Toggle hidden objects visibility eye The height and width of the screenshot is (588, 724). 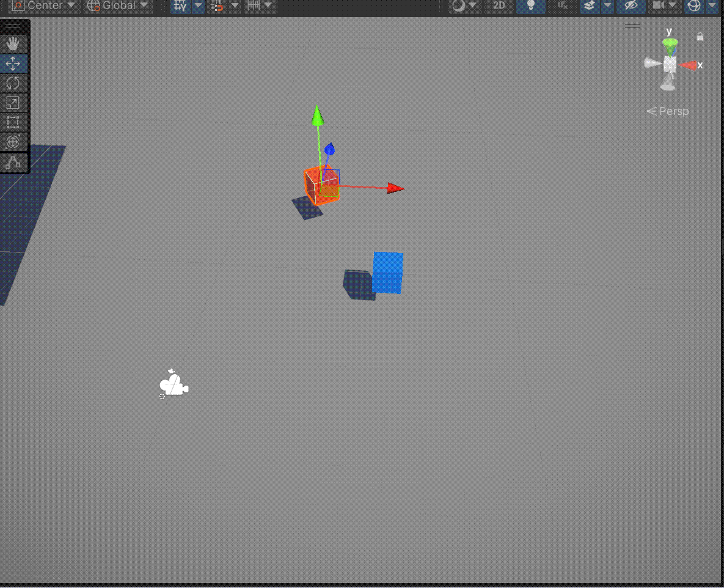coord(631,6)
